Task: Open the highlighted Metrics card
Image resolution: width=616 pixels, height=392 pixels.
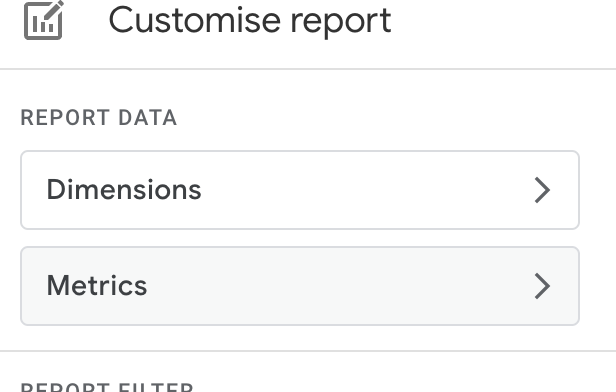Action: tap(300, 286)
